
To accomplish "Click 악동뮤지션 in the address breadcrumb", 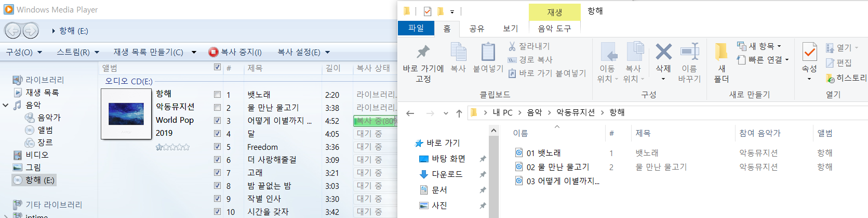I will pyautogui.click(x=576, y=112).
